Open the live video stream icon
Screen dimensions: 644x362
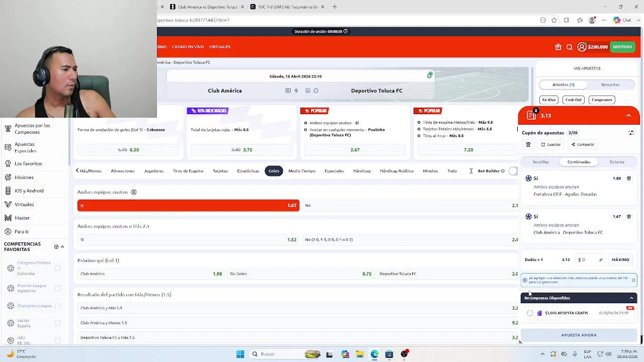288,90
